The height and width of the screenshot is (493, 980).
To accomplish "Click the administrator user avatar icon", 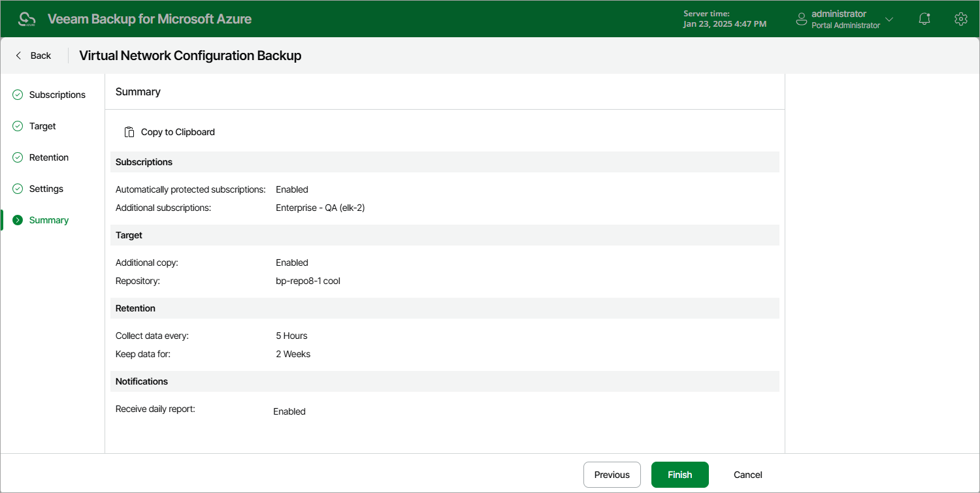I will (x=802, y=20).
